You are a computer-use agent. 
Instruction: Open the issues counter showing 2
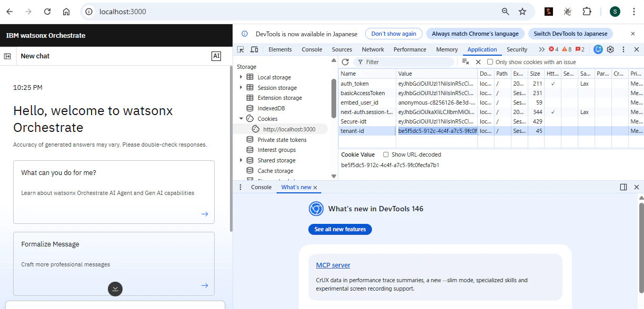580,49
